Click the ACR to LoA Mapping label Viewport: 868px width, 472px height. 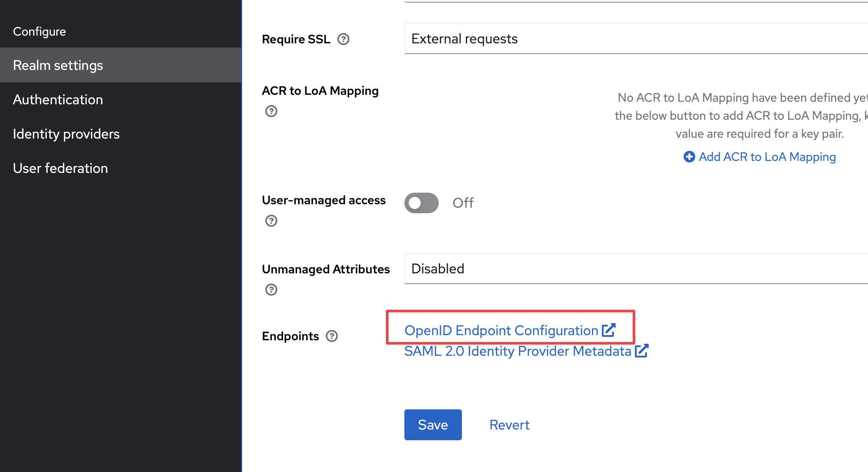coord(320,91)
